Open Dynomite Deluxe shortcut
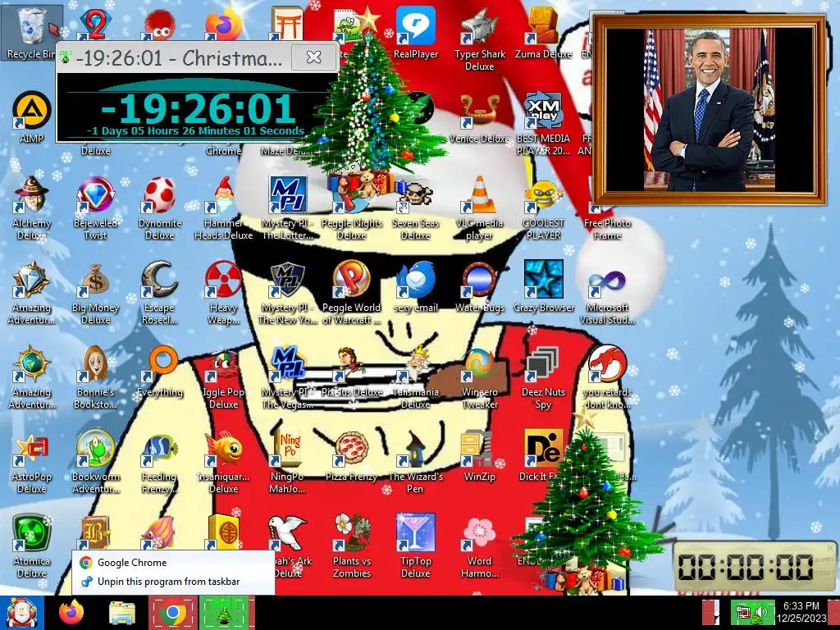The width and height of the screenshot is (840, 630). coord(160,208)
